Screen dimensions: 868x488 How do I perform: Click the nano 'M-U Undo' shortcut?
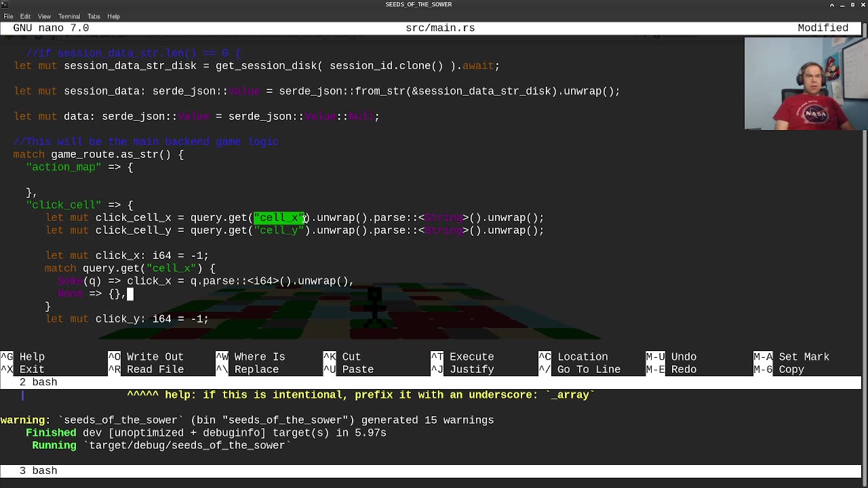tap(671, 357)
